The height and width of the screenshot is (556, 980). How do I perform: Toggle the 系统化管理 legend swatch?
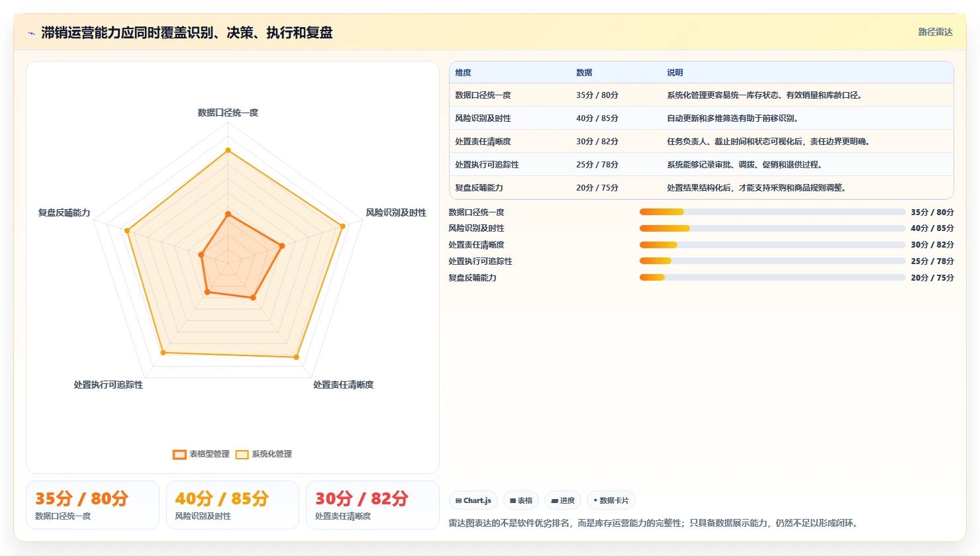[242, 455]
